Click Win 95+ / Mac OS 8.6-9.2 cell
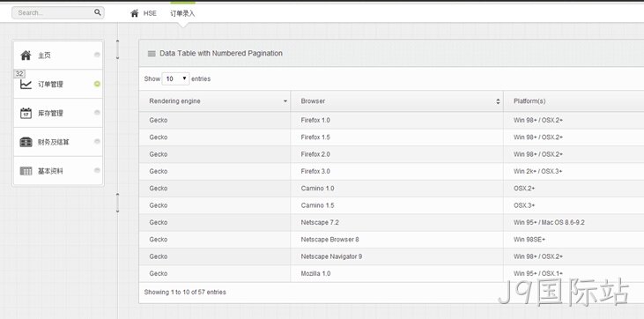The image size is (644, 319). pos(574,223)
